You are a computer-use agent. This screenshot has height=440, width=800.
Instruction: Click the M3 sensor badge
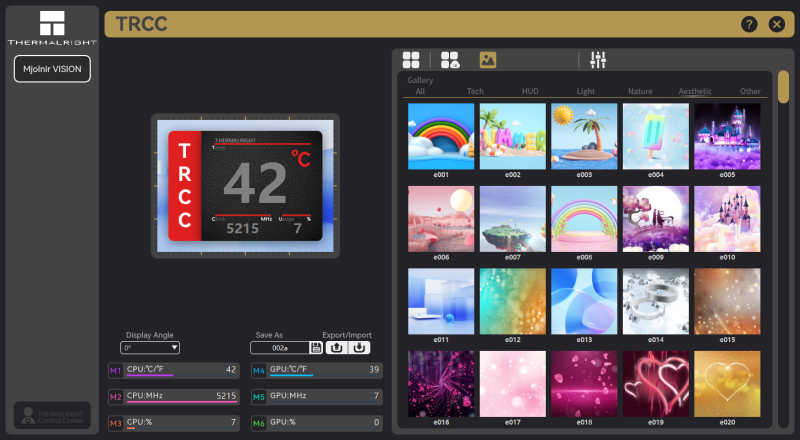(116, 423)
